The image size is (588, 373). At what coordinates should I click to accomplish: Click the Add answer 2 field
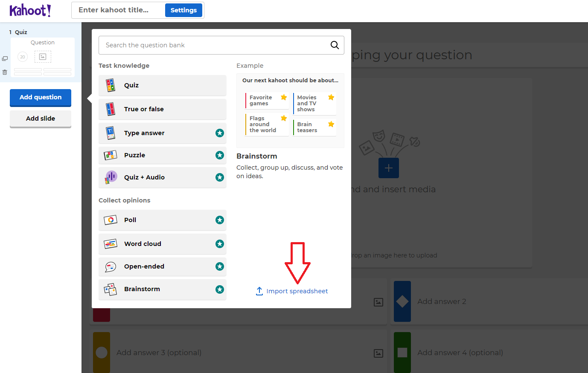click(x=489, y=301)
